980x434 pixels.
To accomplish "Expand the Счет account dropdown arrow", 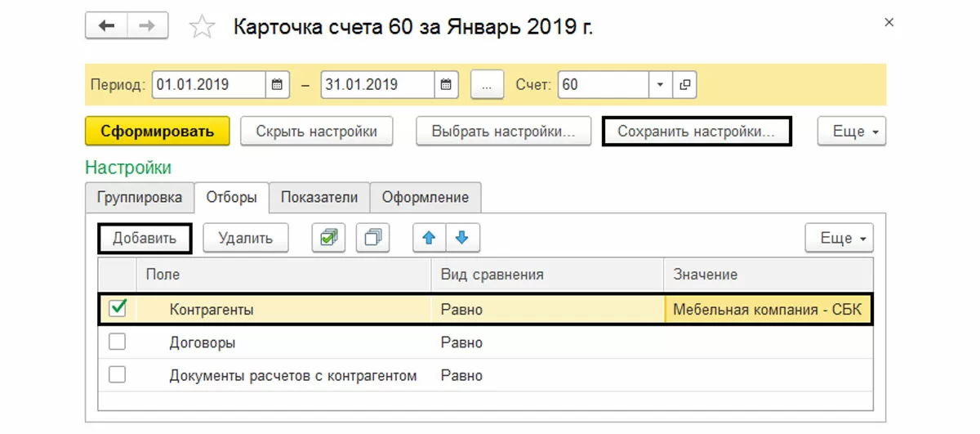I will [x=660, y=84].
